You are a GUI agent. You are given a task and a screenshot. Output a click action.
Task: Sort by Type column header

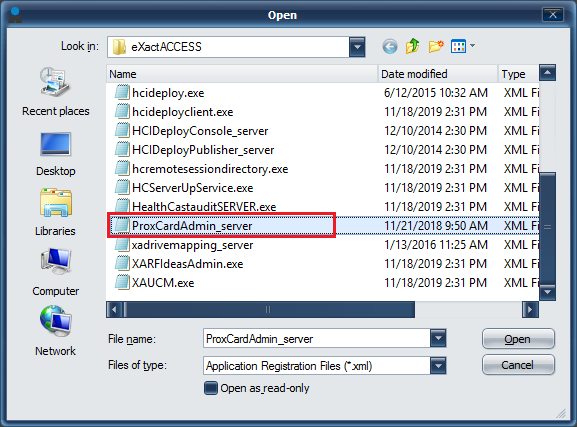pos(518,74)
